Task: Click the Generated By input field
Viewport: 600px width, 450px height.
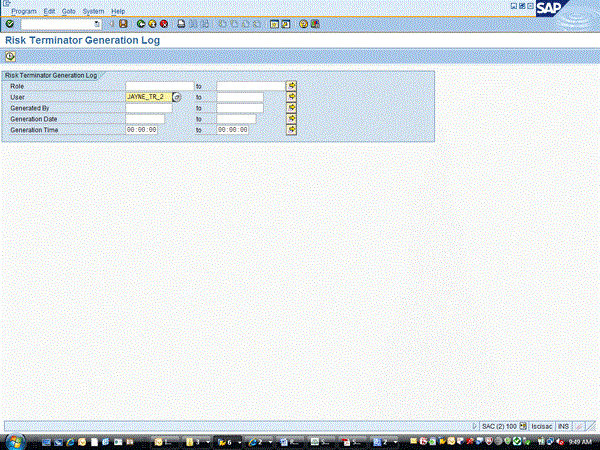Action: [x=148, y=108]
